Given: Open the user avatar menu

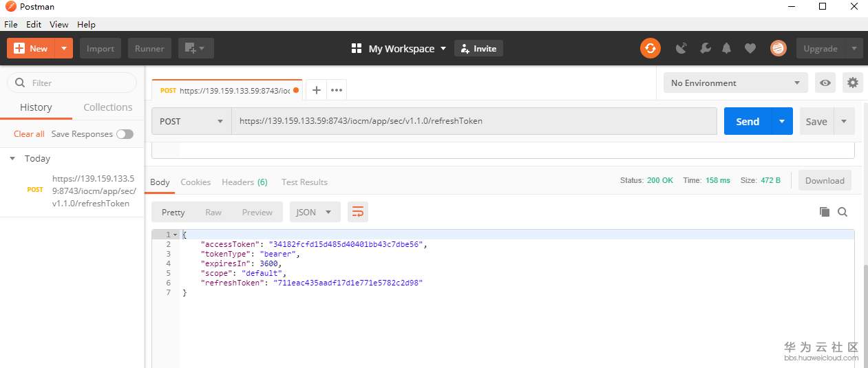Looking at the screenshot, I should (779, 48).
